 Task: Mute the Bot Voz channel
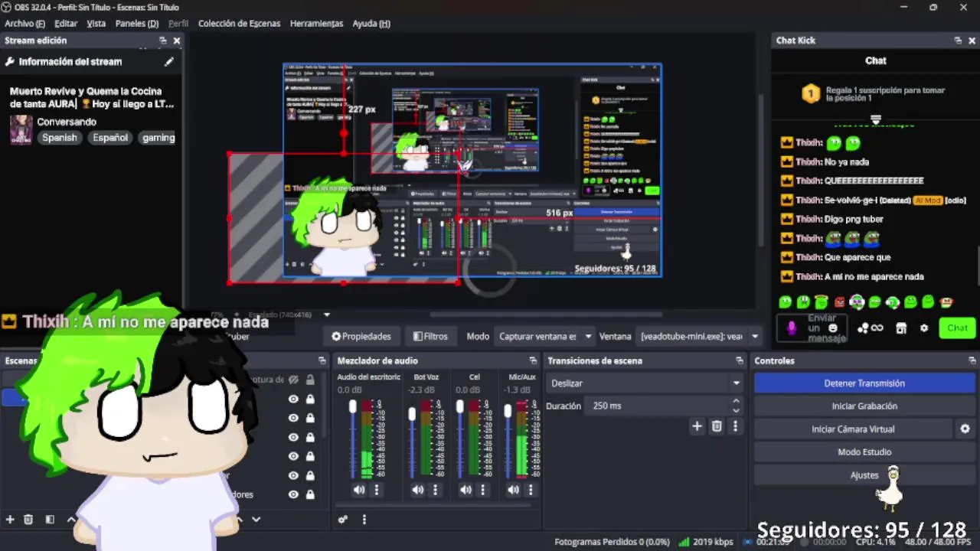pos(418,490)
